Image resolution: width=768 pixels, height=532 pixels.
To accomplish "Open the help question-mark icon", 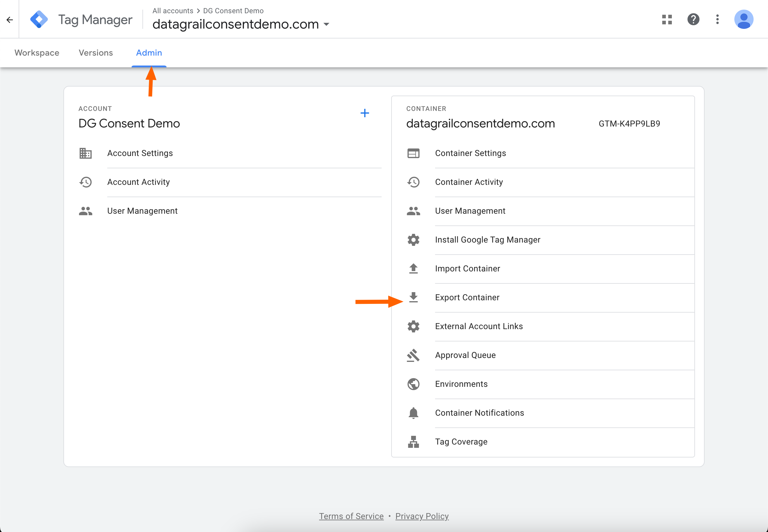I will pos(693,19).
